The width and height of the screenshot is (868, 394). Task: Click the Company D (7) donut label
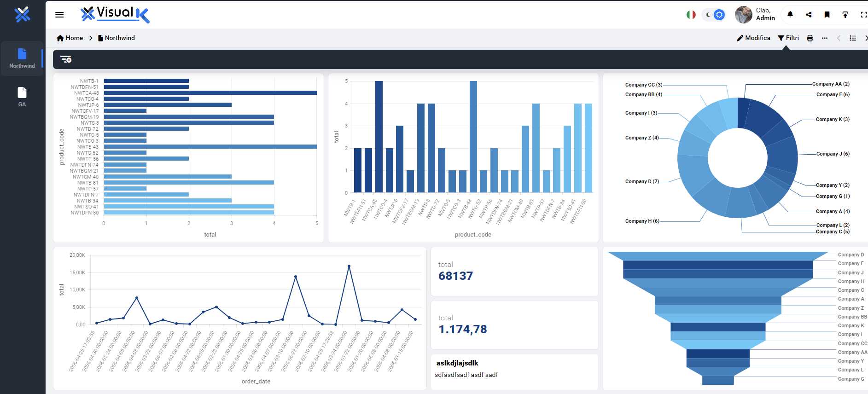point(642,181)
